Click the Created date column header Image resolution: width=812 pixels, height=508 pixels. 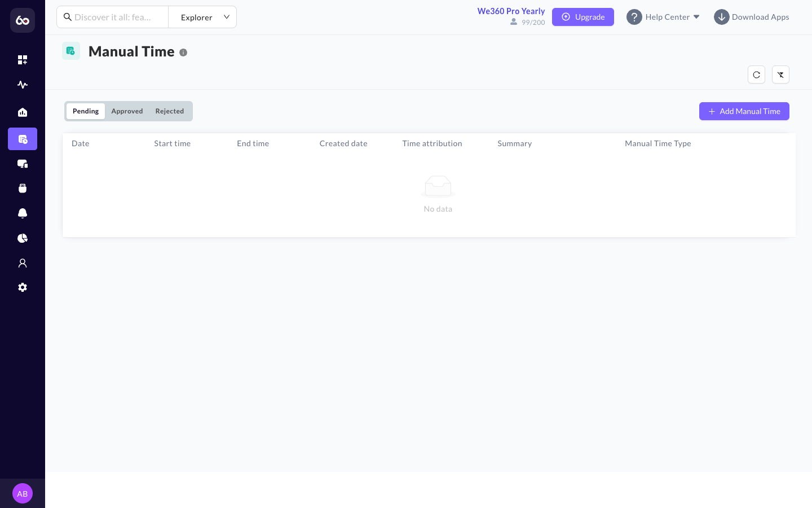(x=343, y=143)
